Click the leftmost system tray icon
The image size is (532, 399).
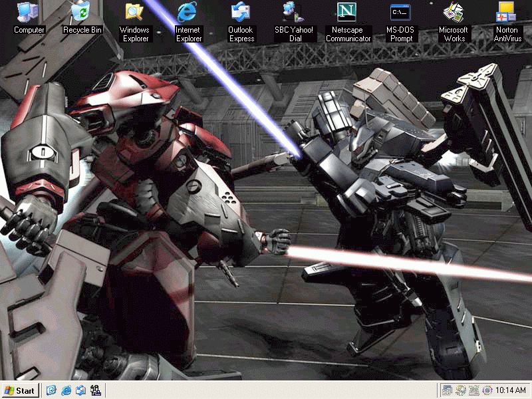(x=448, y=390)
